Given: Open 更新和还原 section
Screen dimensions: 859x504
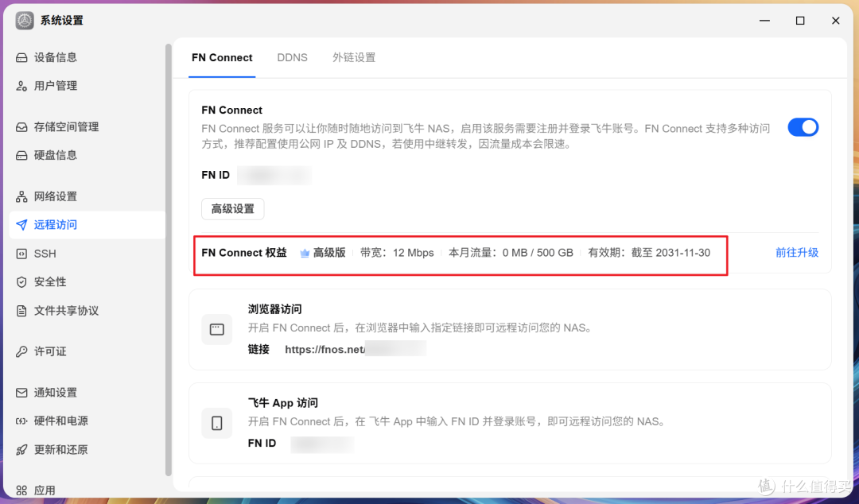Looking at the screenshot, I should (87, 450).
